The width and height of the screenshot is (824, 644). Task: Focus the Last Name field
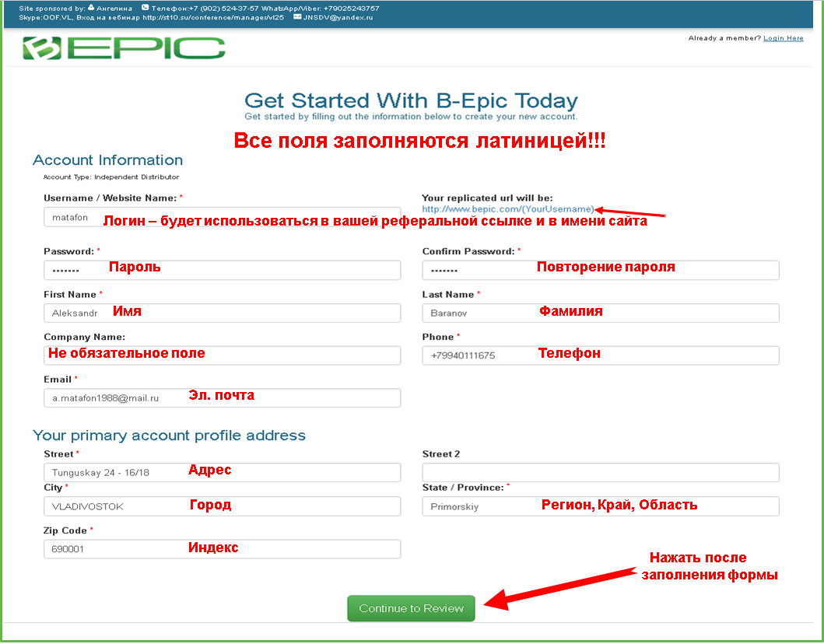tap(600, 313)
